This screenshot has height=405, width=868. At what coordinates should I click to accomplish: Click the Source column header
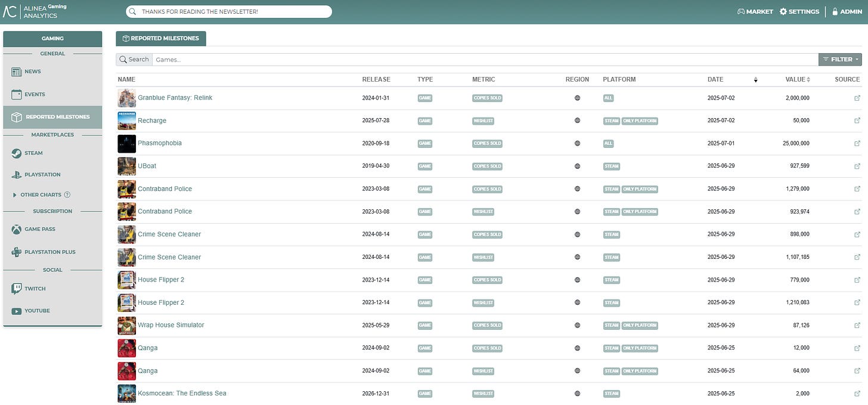click(847, 79)
